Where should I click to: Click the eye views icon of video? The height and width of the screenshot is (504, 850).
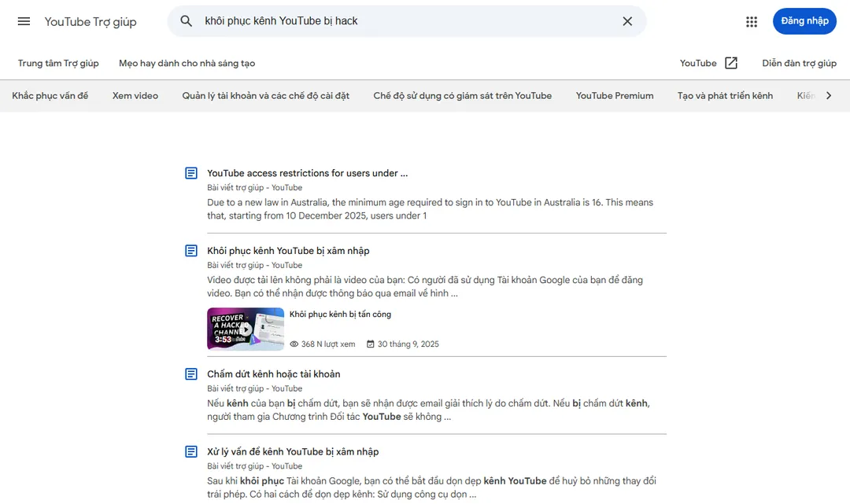click(x=294, y=344)
